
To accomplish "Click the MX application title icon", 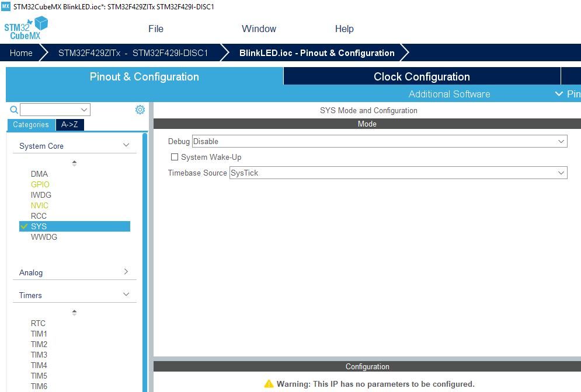I will pyautogui.click(x=6, y=6).
